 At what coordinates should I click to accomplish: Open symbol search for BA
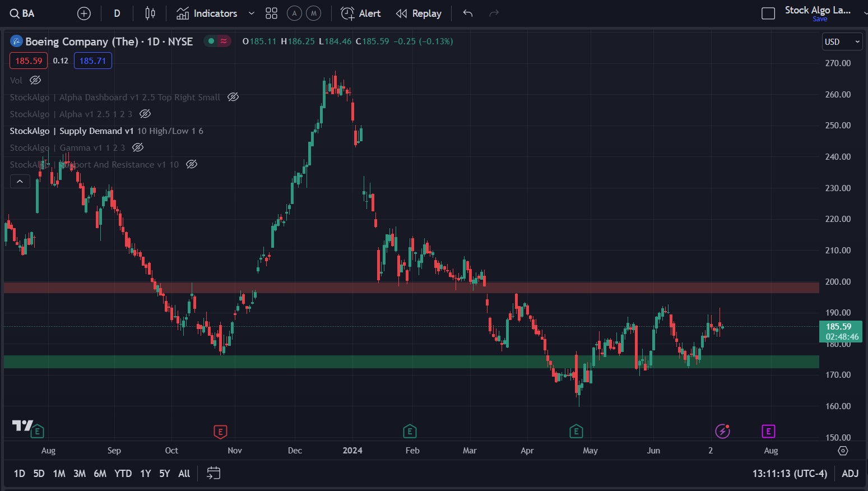(x=22, y=13)
